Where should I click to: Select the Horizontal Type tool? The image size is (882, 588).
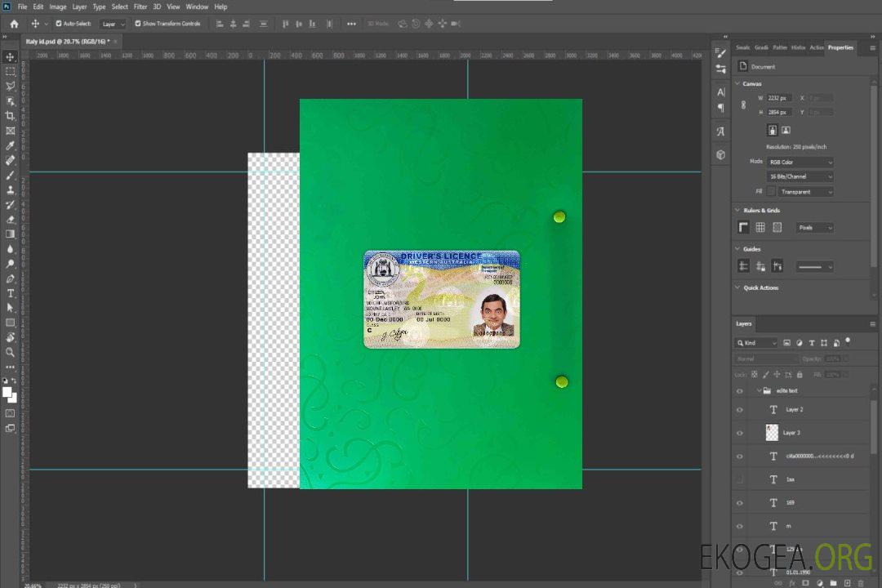click(x=10, y=293)
